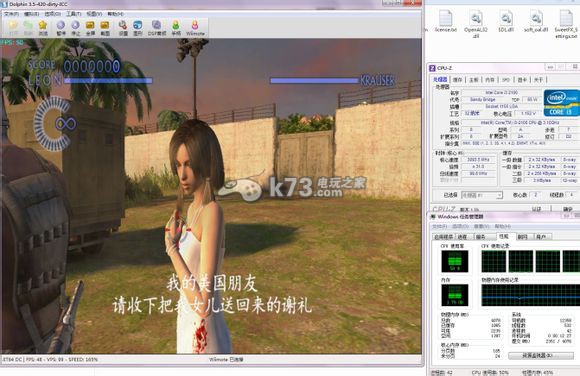Click the threads count field in CPU-Z
Viewport: 580px width, 376px height.
coord(571,195)
